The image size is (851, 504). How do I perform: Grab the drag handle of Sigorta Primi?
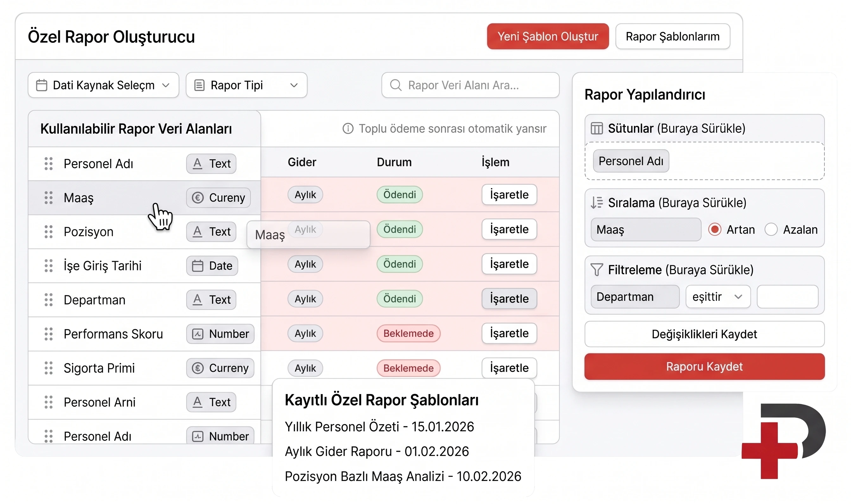(x=48, y=368)
